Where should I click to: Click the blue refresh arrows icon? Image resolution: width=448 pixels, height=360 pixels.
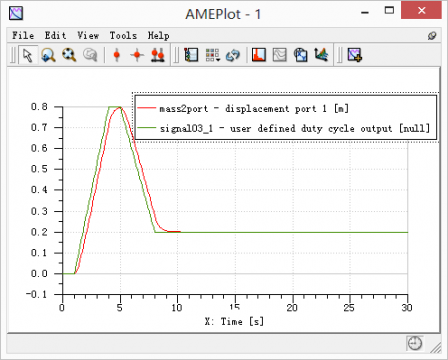pyautogui.click(x=233, y=55)
